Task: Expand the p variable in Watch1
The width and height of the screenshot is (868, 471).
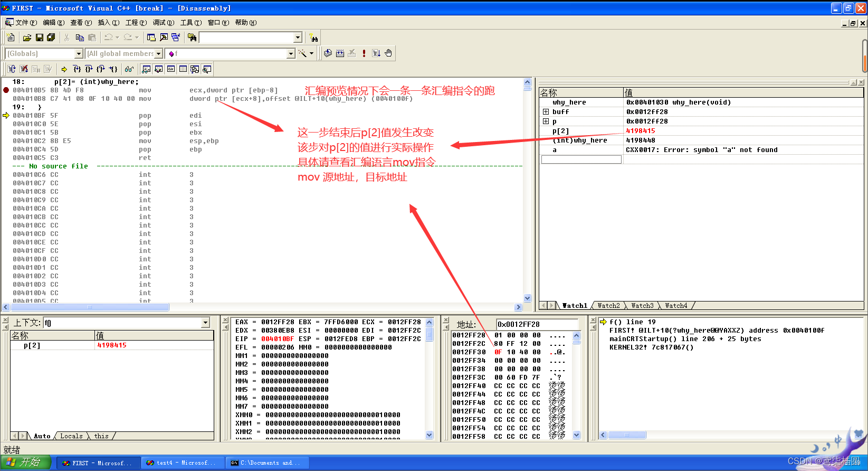Action: pyautogui.click(x=546, y=121)
